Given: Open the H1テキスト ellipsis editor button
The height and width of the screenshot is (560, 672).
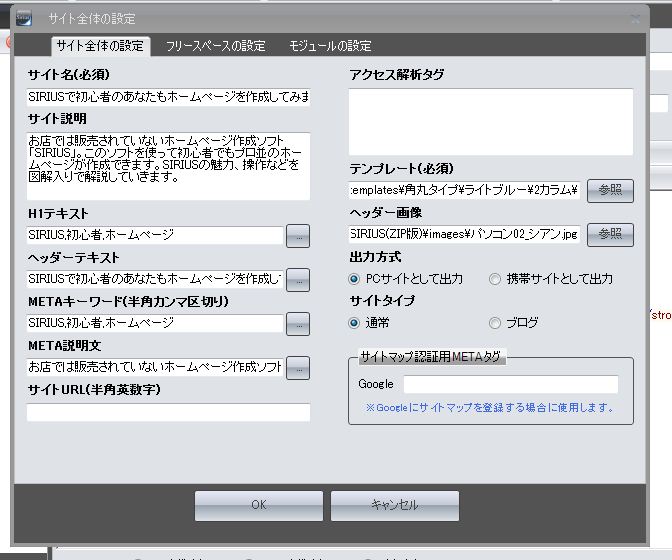Looking at the screenshot, I should coord(298,236).
